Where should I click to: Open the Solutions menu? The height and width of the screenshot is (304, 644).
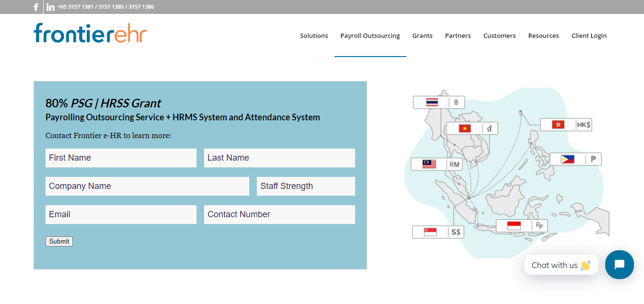[x=314, y=35]
